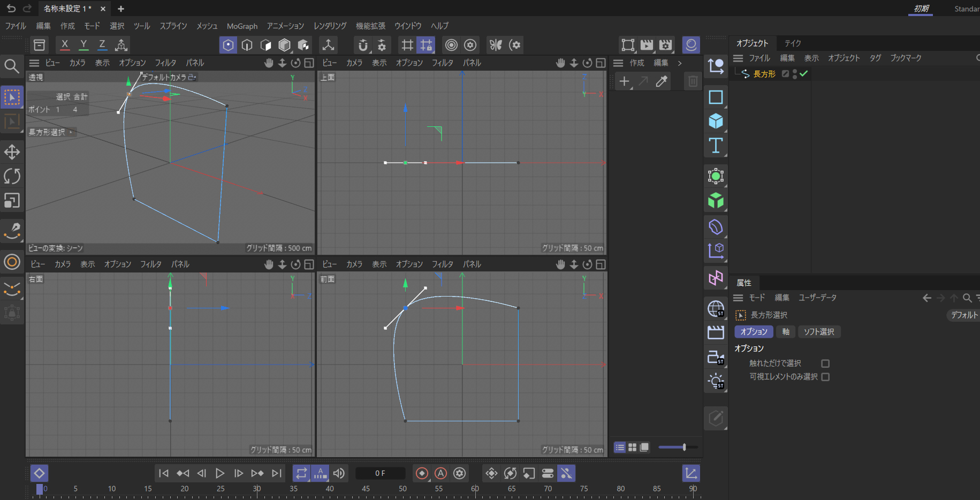This screenshot has height=500, width=980.
Task: Switch to the テイク tab
Action: point(793,43)
